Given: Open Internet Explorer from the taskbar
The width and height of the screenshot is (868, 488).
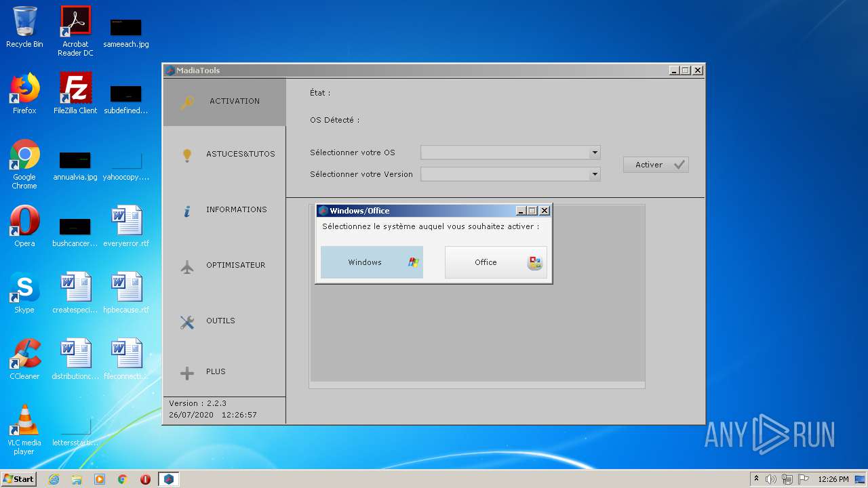Looking at the screenshot, I should pos(54,479).
